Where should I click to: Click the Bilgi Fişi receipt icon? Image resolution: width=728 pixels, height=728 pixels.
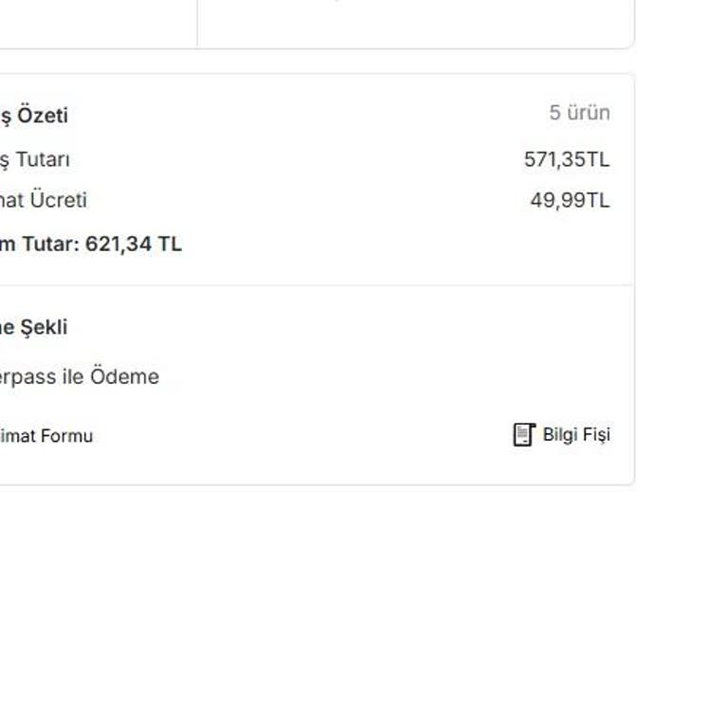pos(524,435)
